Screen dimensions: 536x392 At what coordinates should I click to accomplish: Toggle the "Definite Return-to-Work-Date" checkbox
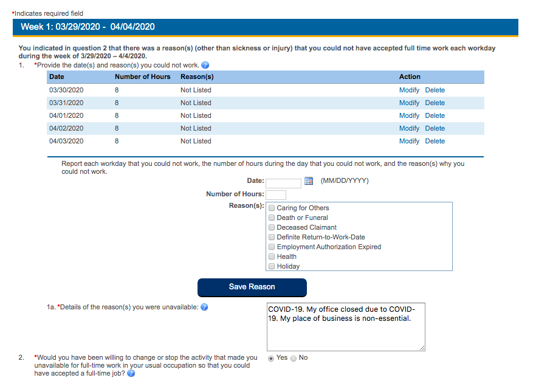pos(271,236)
